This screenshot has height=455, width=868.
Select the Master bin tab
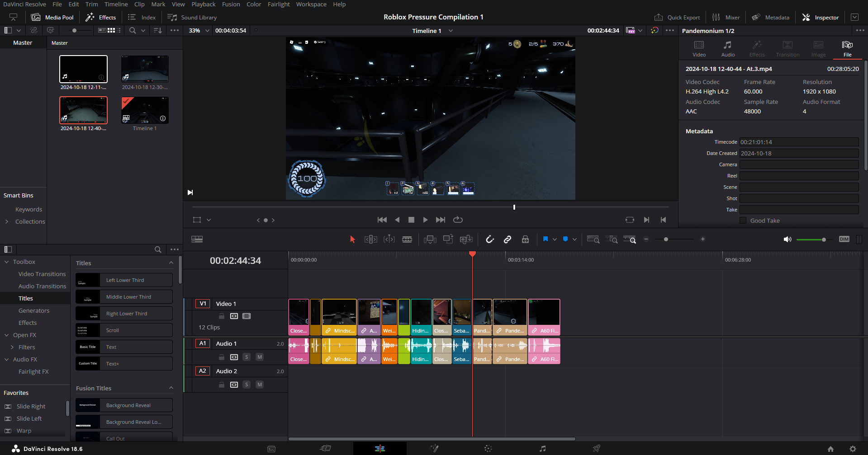tap(23, 43)
